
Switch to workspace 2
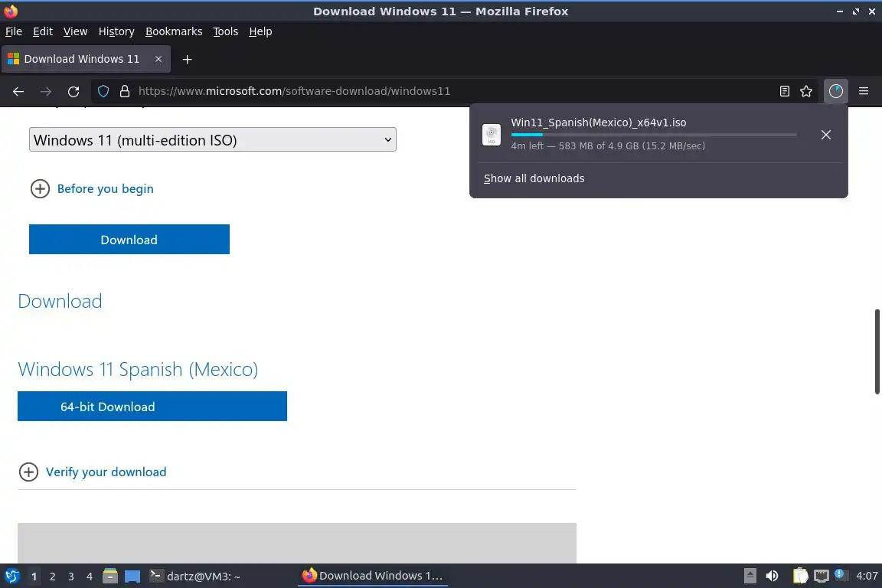pyautogui.click(x=52, y=577)
